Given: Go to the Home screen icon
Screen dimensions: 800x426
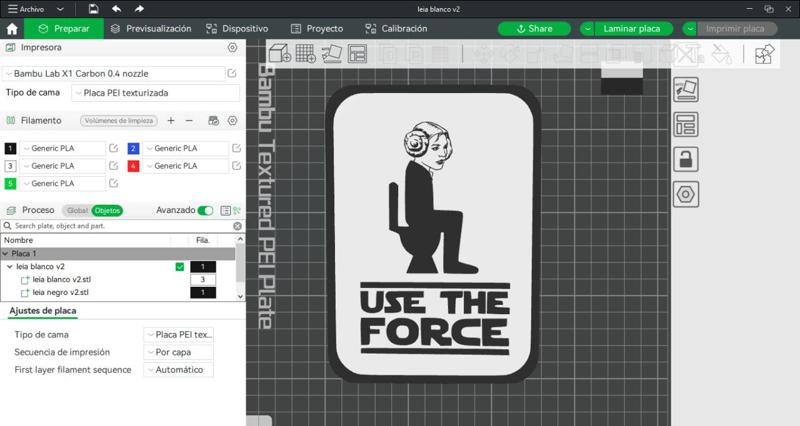Looking at the screenshot, I should 12,29.
